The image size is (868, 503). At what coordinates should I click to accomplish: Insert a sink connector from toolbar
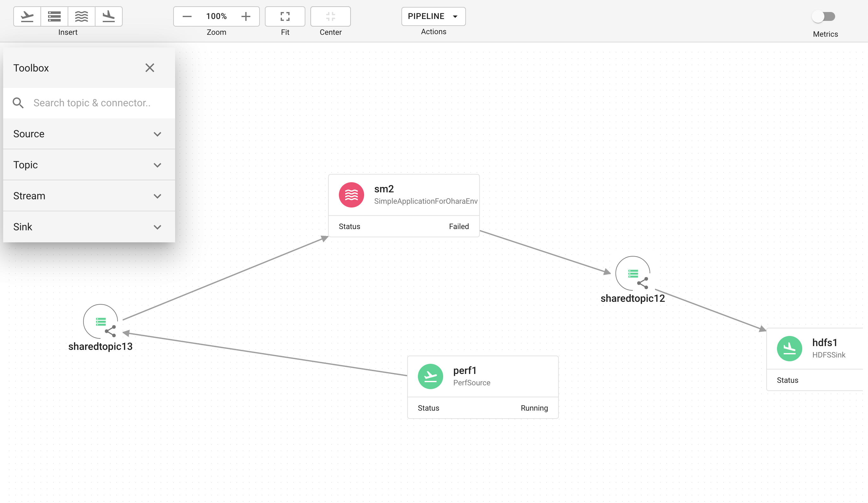[x=109, y=16]
